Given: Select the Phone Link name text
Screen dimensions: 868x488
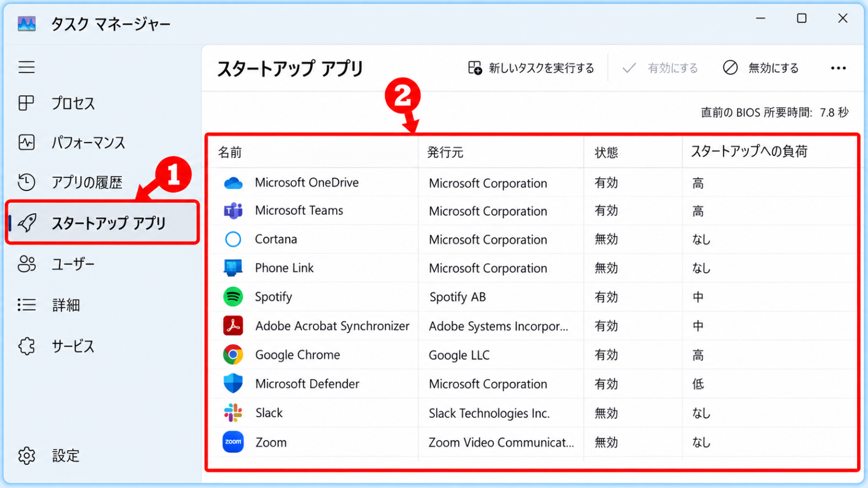Looking at the screenshot, I should point(284,268).
